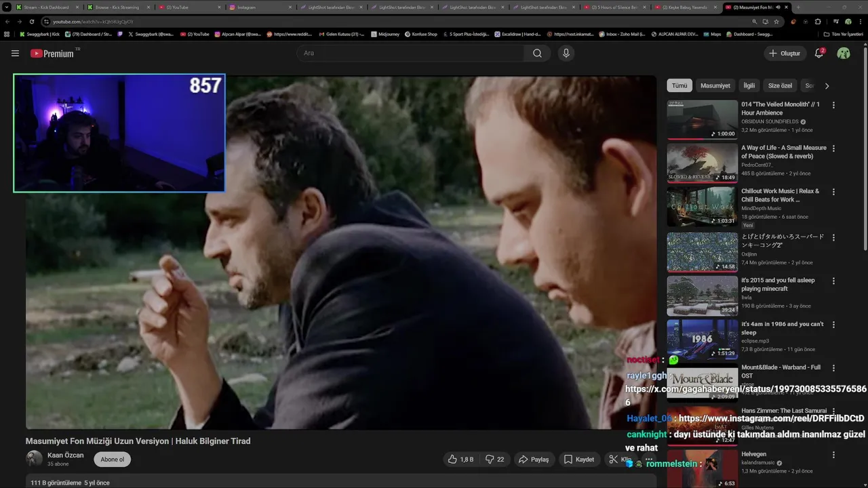Select the "Tümü" filter chip

(679, 85)
